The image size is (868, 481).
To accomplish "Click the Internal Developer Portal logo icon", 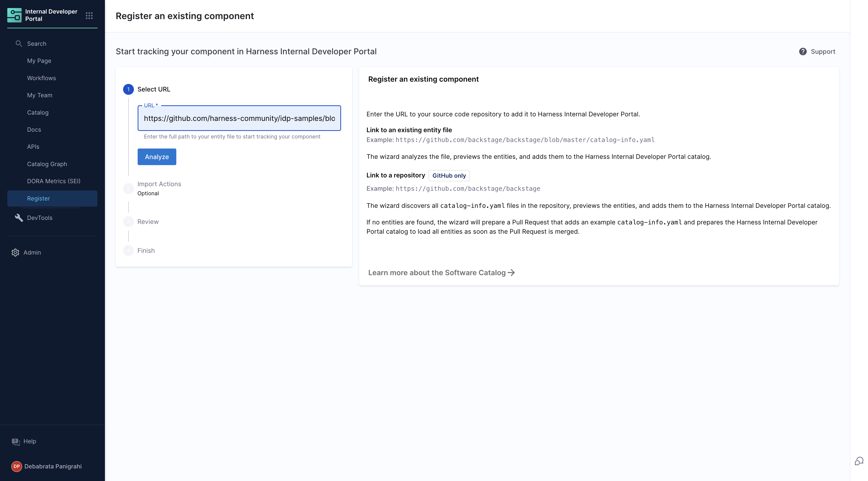I will (14, 16).
